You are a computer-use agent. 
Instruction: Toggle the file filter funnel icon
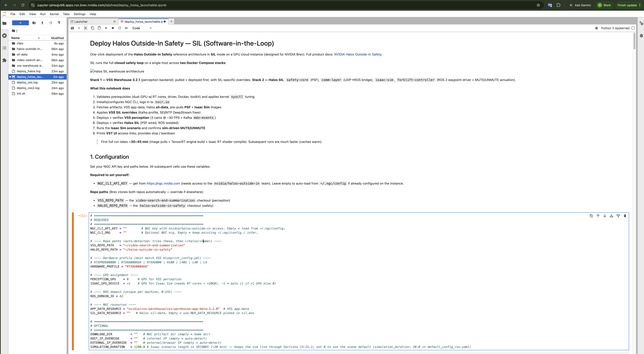(x=59, y=23)
